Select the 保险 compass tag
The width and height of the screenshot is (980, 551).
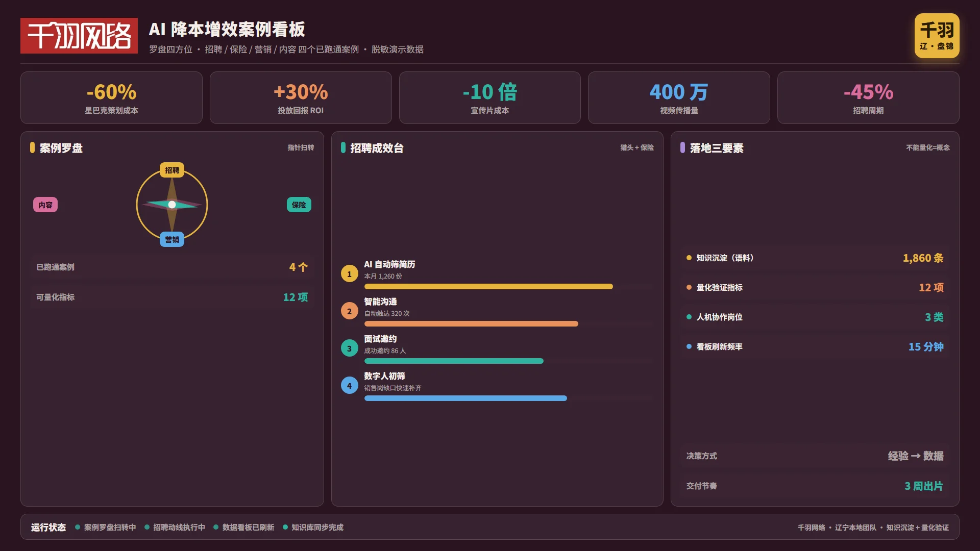tap(299, 205)
